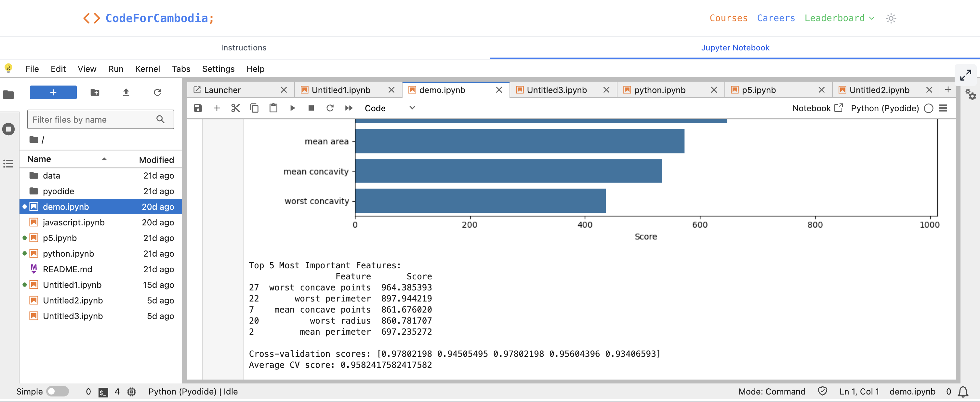Create a new folder using the folder-plus icon
Viewport: 980px width, 402px height.
pos(95,92)
